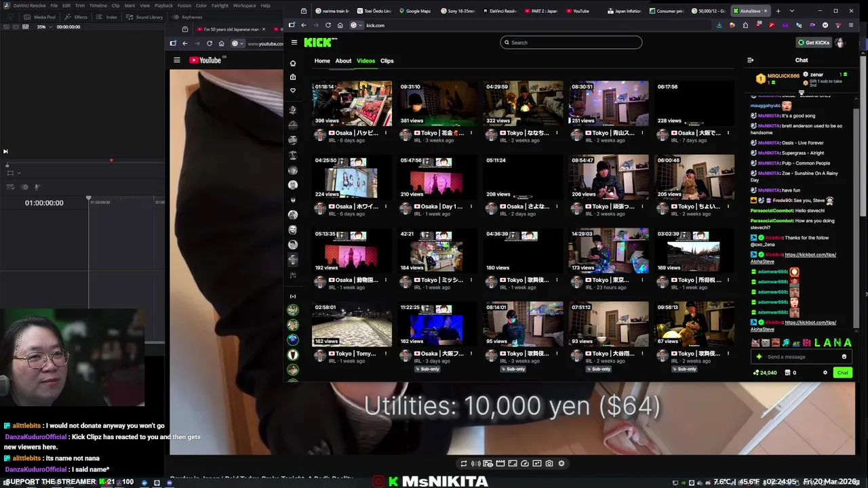This screenshot has height=488, width=868.
Task: Click the Kick browser back arrow
Action: pyautogui.click(x=304, y=25)
